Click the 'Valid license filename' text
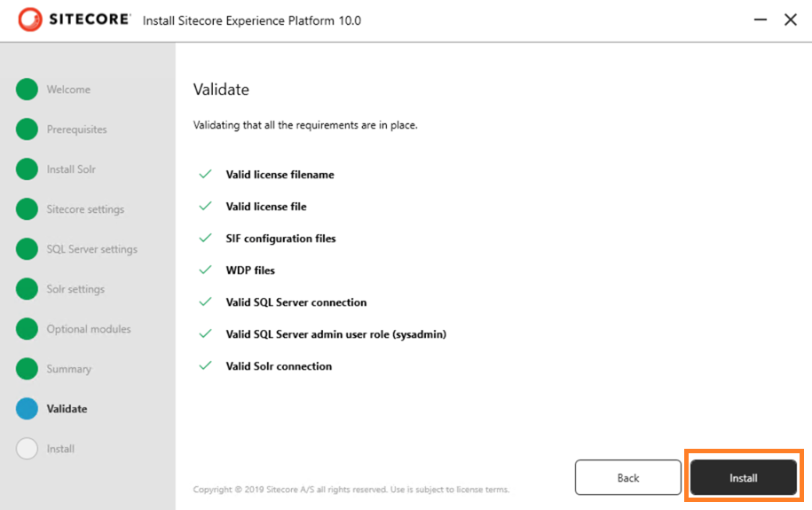Image resolution: width=812 pixels, height=510 pixels. pyautogui.click(x=280, y=175)
